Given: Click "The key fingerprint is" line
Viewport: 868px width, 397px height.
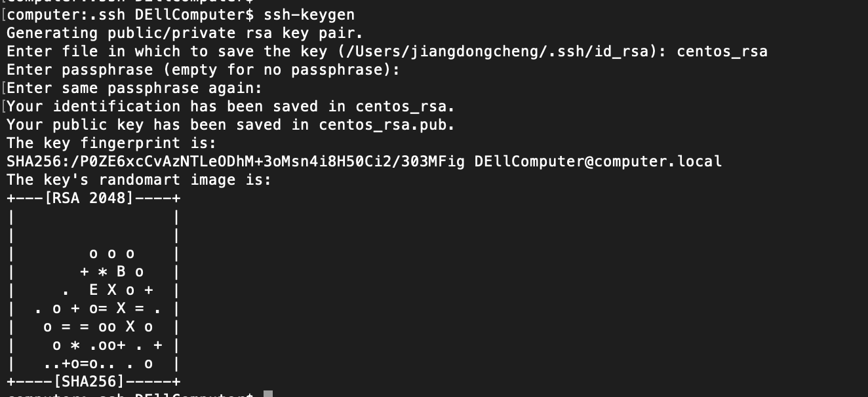Looking at the screenshot, I should 111,143.
